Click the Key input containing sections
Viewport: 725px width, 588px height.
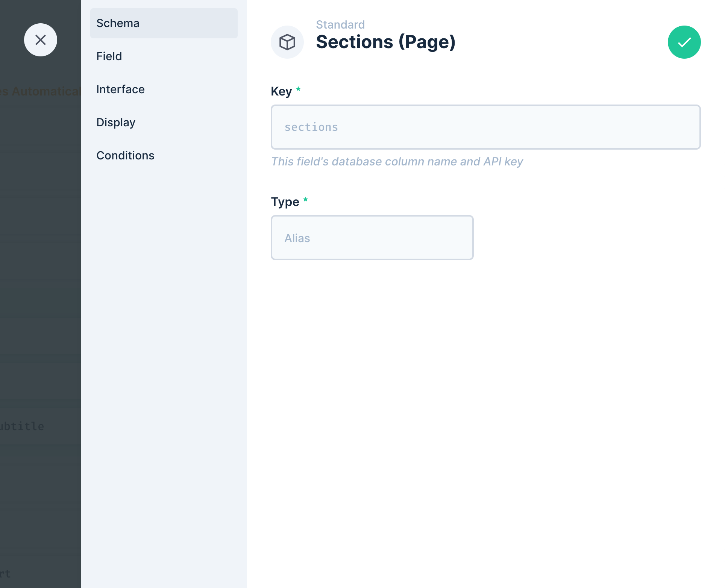(485, 127)
